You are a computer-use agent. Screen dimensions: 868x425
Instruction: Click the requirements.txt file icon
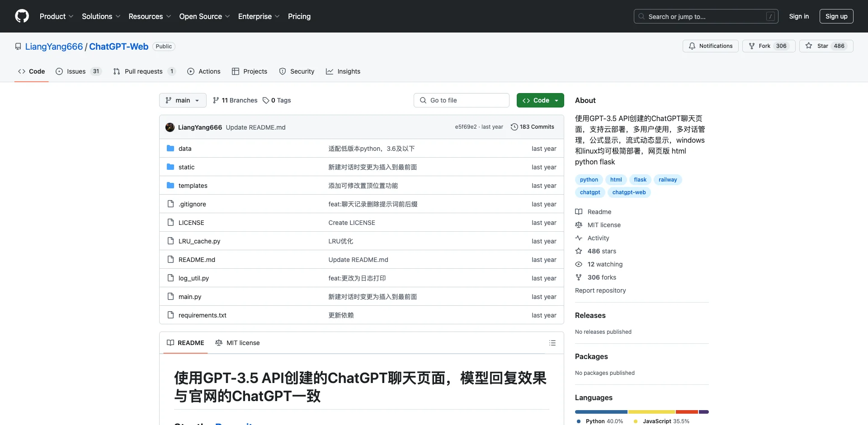click(170, 315)
